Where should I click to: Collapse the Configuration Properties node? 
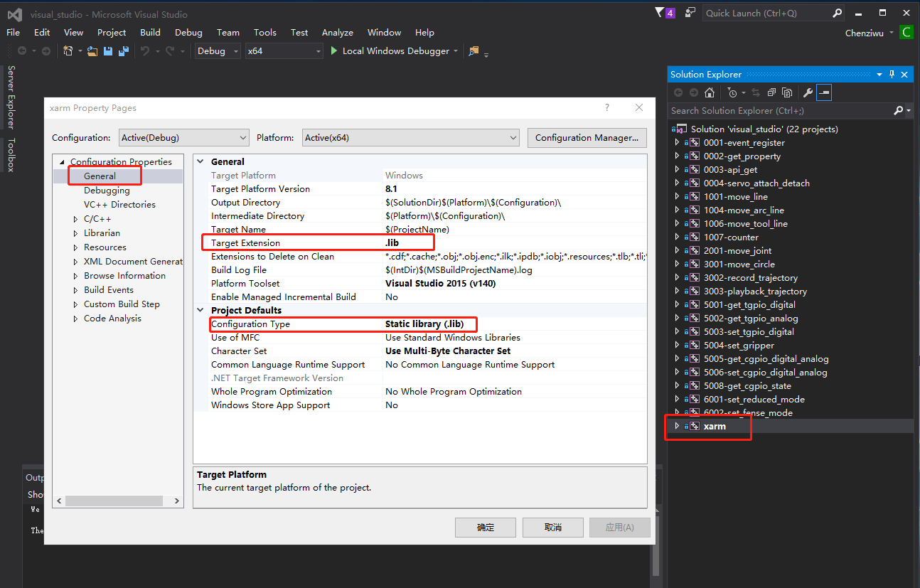tap(62, 162)
